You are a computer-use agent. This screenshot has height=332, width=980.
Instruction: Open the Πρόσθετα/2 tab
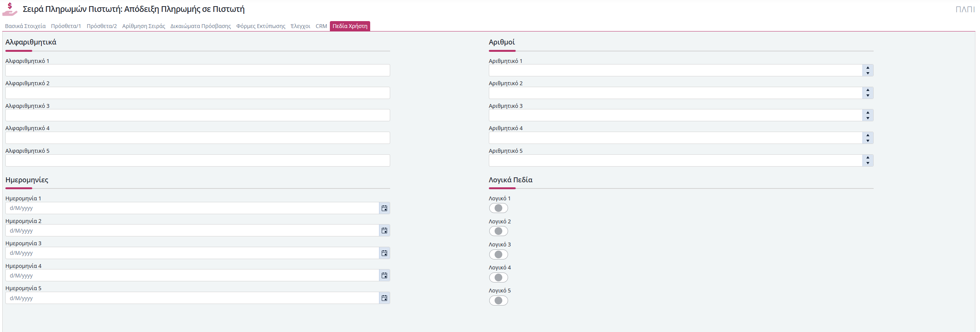tap(102, 26)
